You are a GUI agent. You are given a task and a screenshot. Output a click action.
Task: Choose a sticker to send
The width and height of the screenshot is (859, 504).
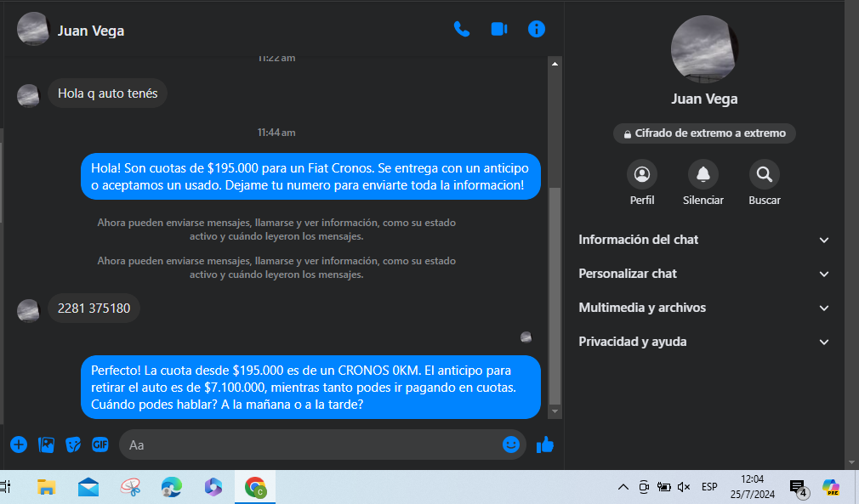point(73,445)
